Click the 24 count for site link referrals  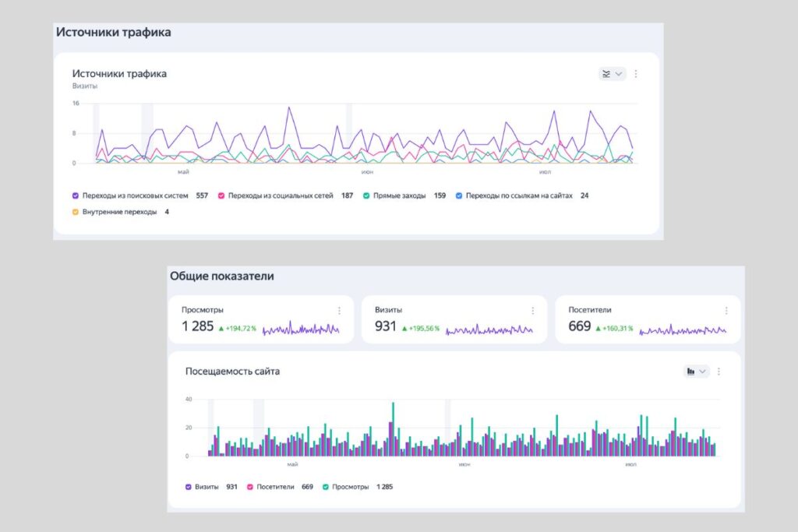584,196
